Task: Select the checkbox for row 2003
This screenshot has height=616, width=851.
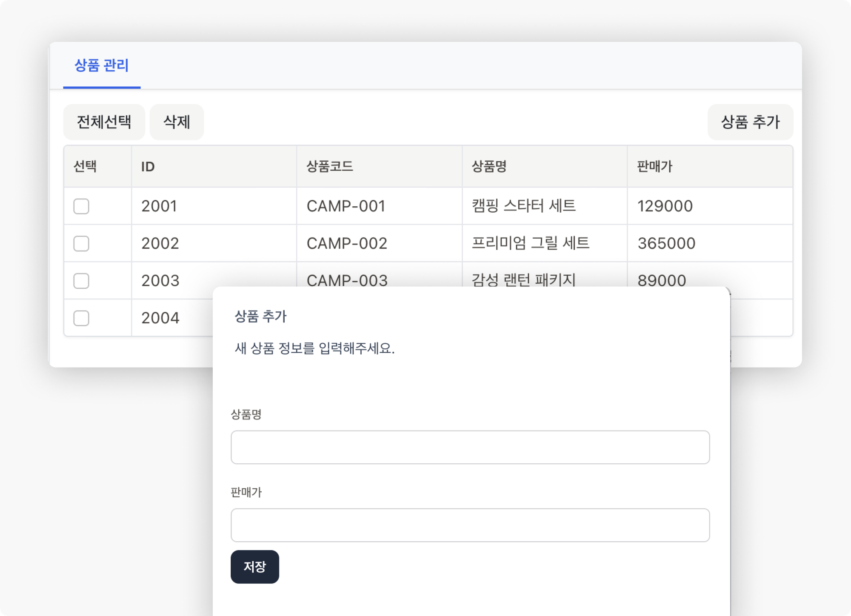Action: pyautogui.click(x=81, y=281)
